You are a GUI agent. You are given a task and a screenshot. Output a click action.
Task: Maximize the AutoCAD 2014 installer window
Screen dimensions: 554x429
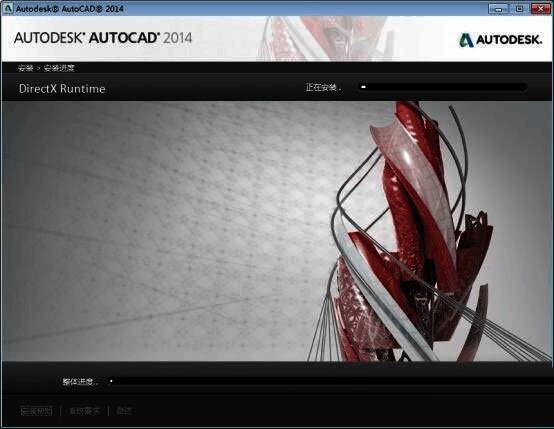point(519,8)
